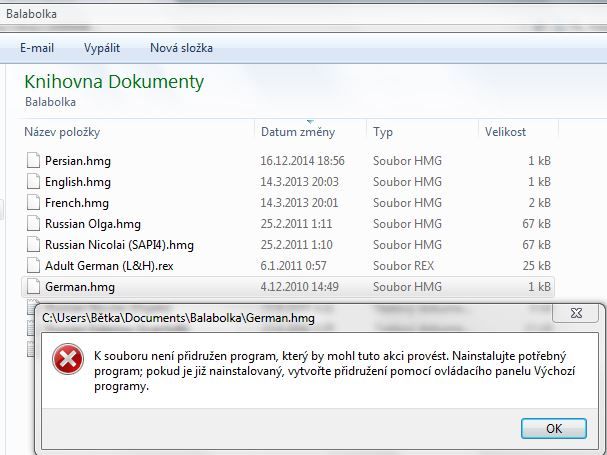Click the date 25.2.2011 1:11
This screenshot has width=607, height=455.
[x=296, y=224]
